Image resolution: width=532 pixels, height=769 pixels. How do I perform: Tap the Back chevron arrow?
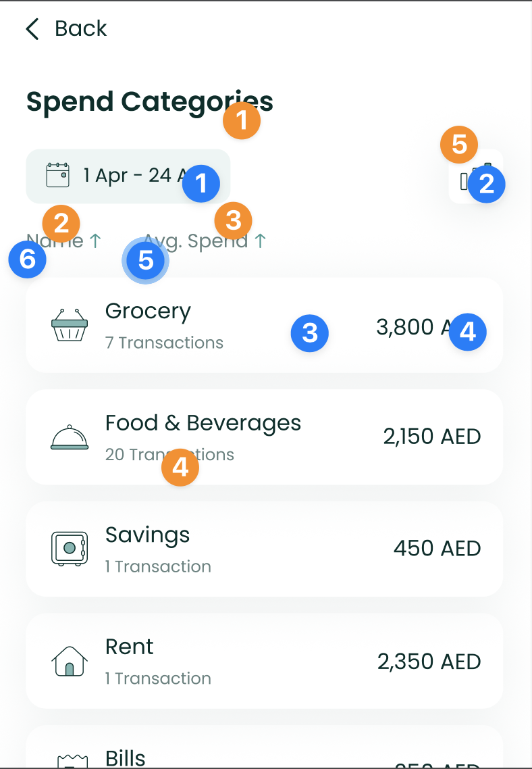(x=32, y=29)
